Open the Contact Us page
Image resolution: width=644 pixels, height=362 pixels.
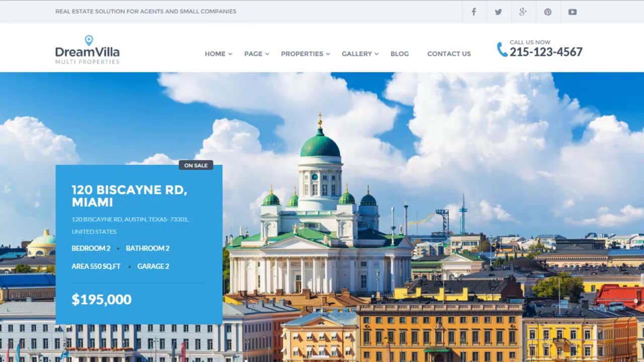point(449,54)
